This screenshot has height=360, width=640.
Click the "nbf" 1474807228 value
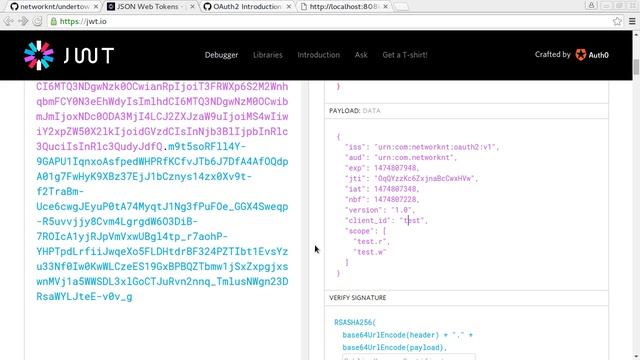coord(395,200)
